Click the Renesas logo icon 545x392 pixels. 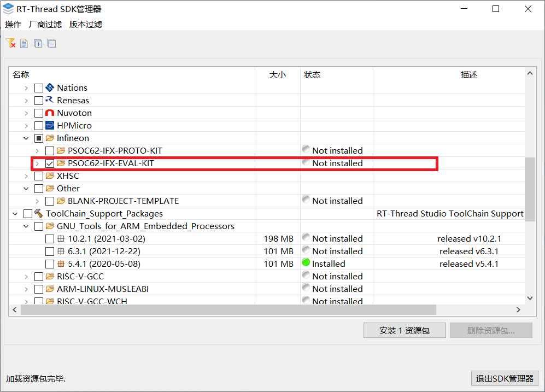pos(50,100)
